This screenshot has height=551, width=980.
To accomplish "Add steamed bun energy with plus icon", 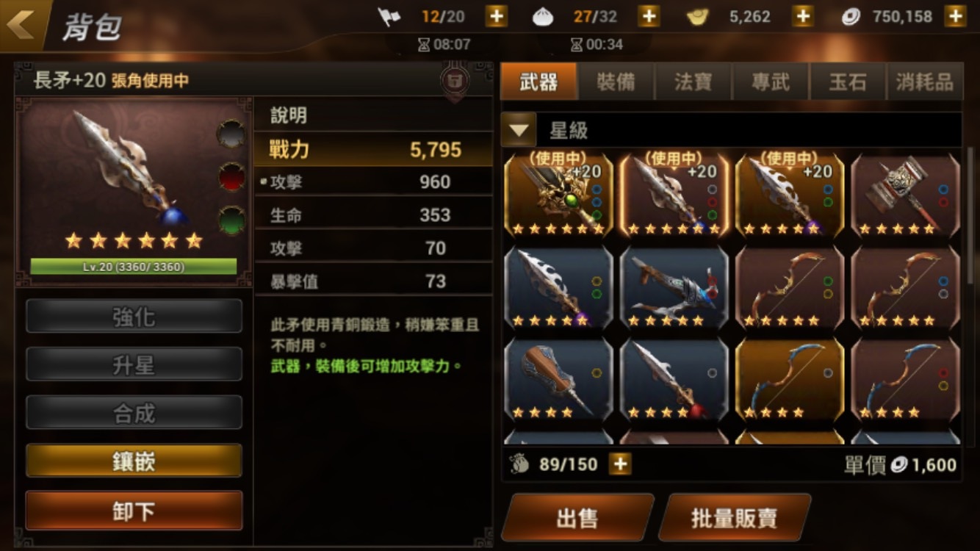I will coord(648,16).
